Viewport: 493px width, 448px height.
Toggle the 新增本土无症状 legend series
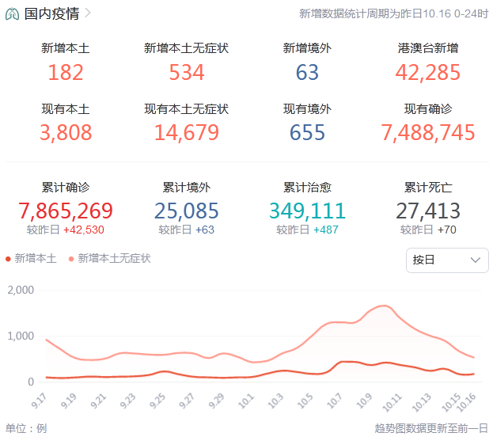click(x=114, y=258)
